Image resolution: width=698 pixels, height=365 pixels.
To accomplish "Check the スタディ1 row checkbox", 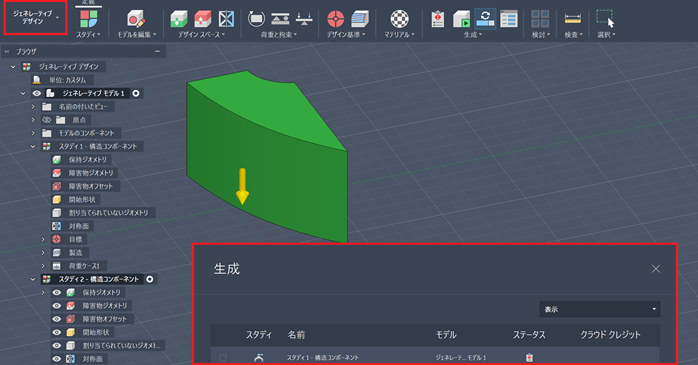I will 223,357.
